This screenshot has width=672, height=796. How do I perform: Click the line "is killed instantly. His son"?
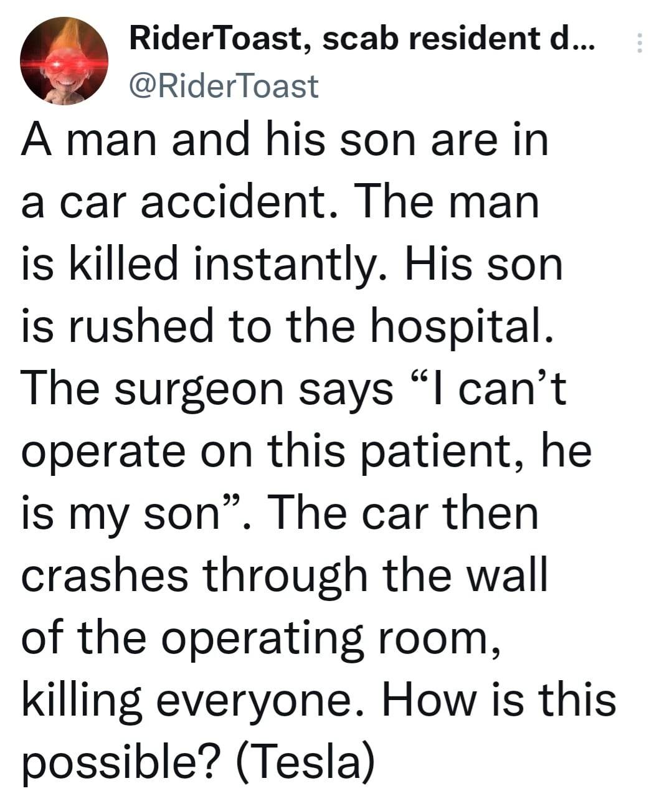[x=292, y=264]
